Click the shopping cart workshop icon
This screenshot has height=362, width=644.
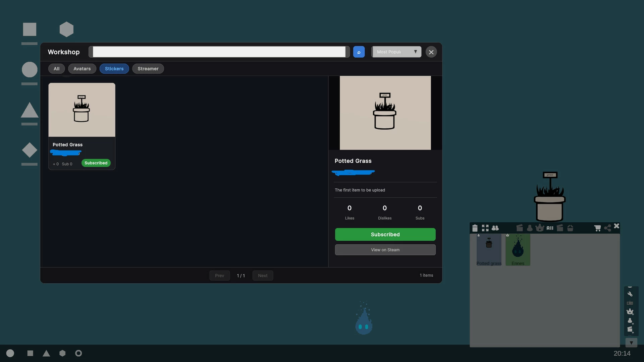(597, 228)
